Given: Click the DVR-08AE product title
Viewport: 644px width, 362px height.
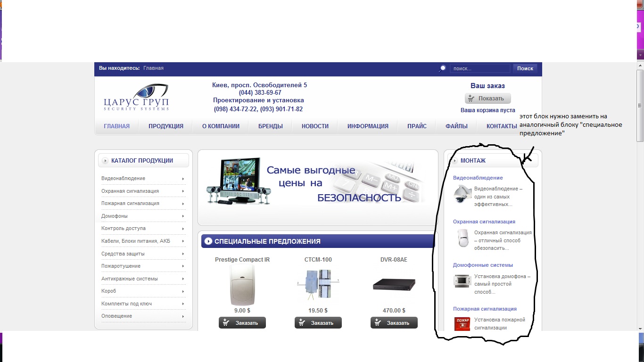Looking at the screenshot, I should pos(394,260).
